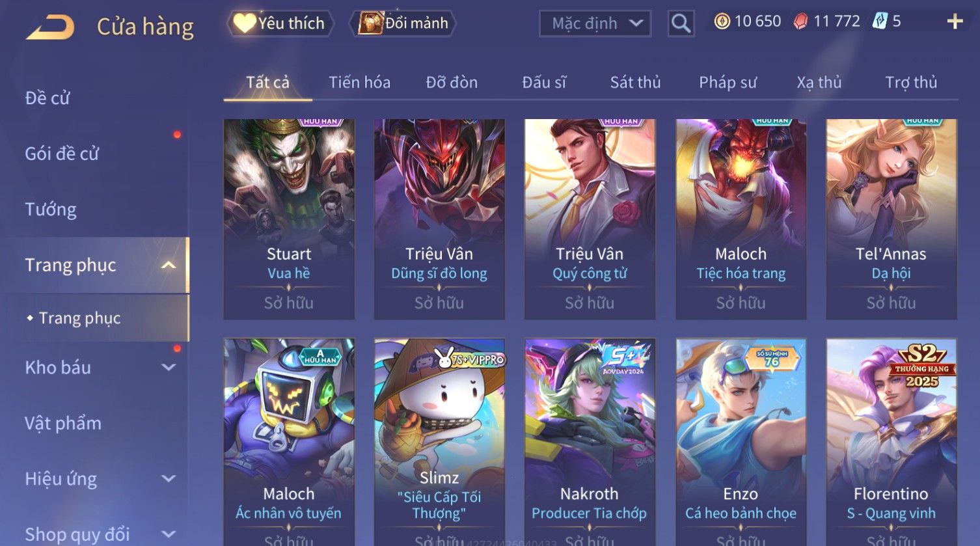This screenshot has width=980, height=546.
Task: Open the Tel'Annas Dạ hội skin card
Action: [x=891, y=219]
